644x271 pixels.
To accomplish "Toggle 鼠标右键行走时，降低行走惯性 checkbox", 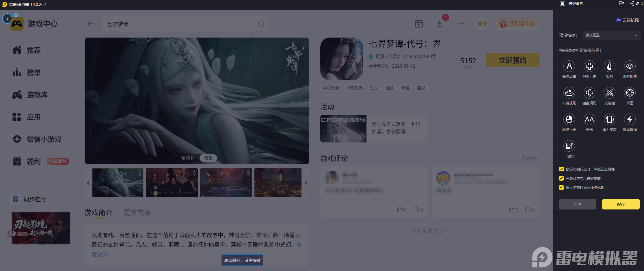I will 561,169.
